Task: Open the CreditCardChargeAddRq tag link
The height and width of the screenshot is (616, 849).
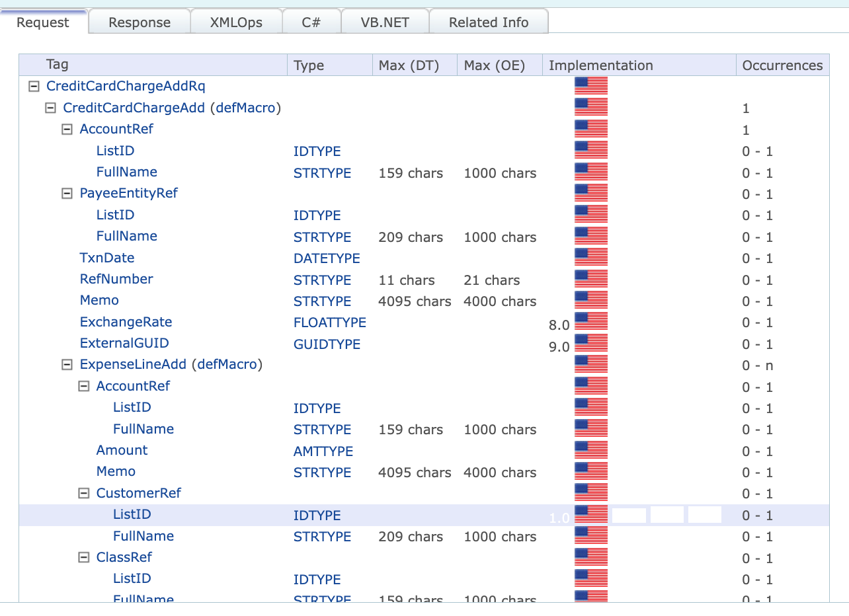Action: [126, 86]
